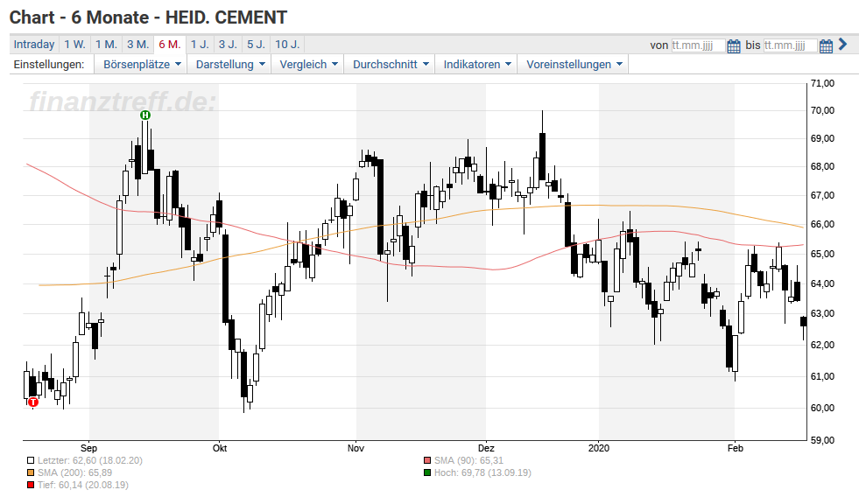Image resolution: width=866 pixels, height=504 pixels.
Task: Open the Durchschnitt dropdown
Action: click(x=391, y=64)
